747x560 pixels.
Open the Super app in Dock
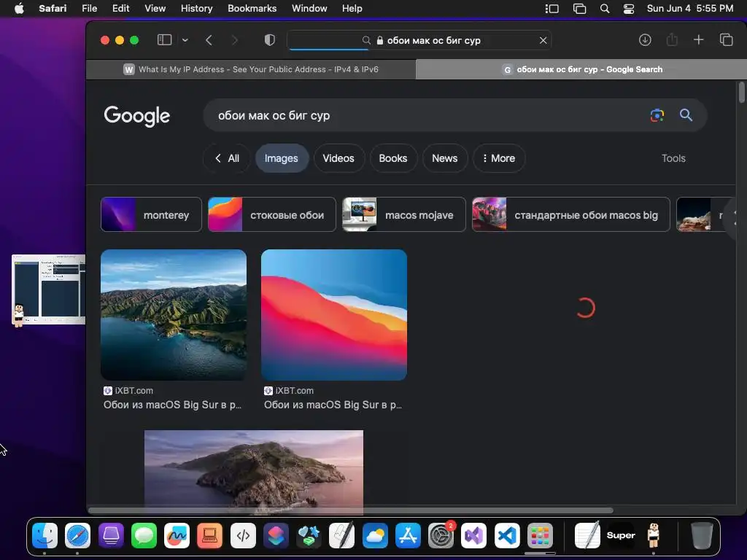tap(621, 536)
